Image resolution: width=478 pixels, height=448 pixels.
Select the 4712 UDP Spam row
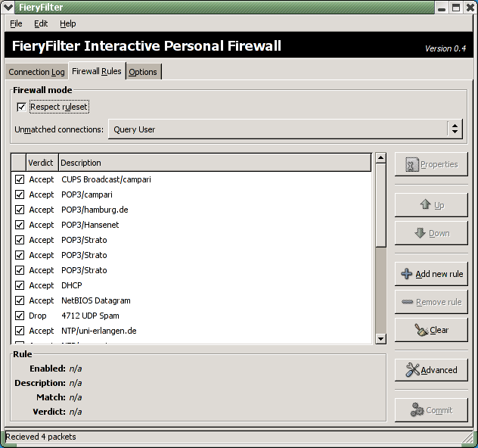point(191,316)
